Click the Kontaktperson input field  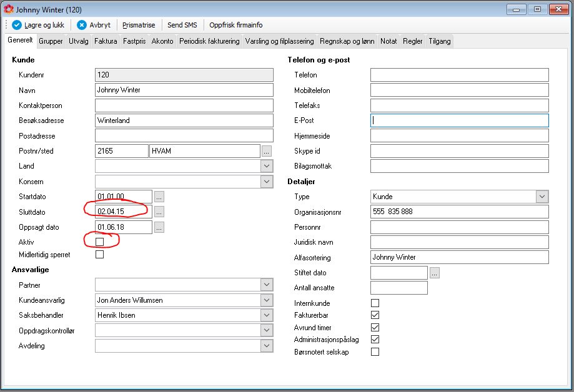pyautogui.click(x=184, y=105)
